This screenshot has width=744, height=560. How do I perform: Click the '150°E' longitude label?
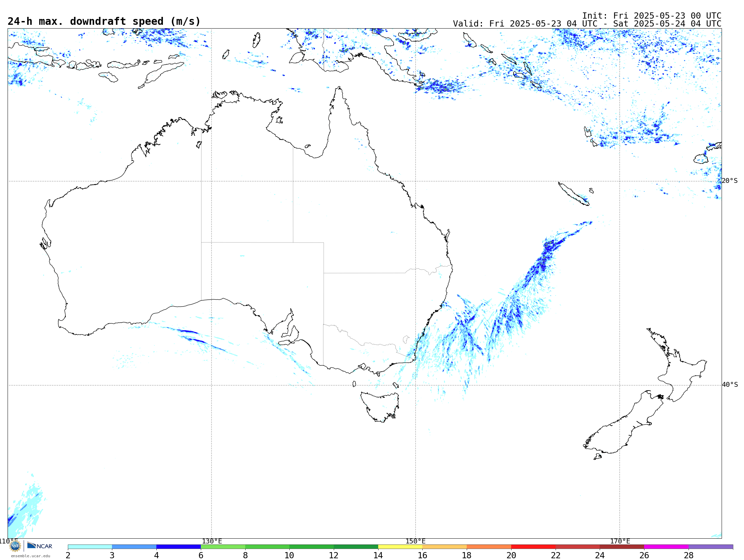(x=415, y=541)
